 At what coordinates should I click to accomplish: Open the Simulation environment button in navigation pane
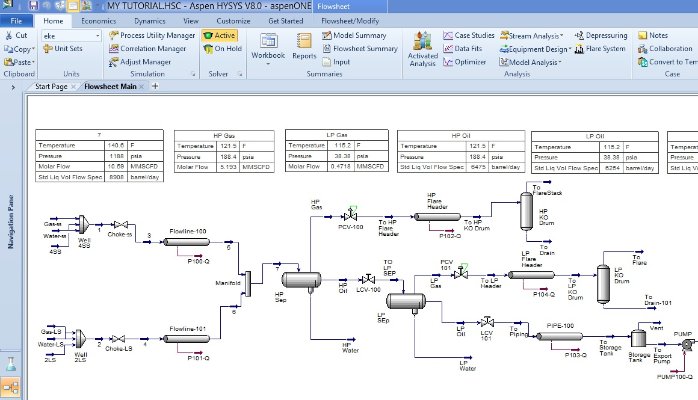tap(11, 387)
